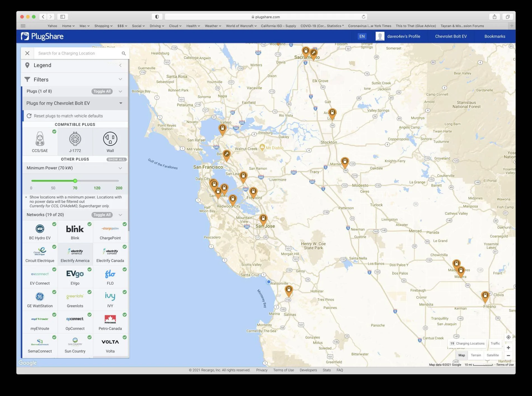Click the charging pin near Vallejo

click(x=222, y=129)
